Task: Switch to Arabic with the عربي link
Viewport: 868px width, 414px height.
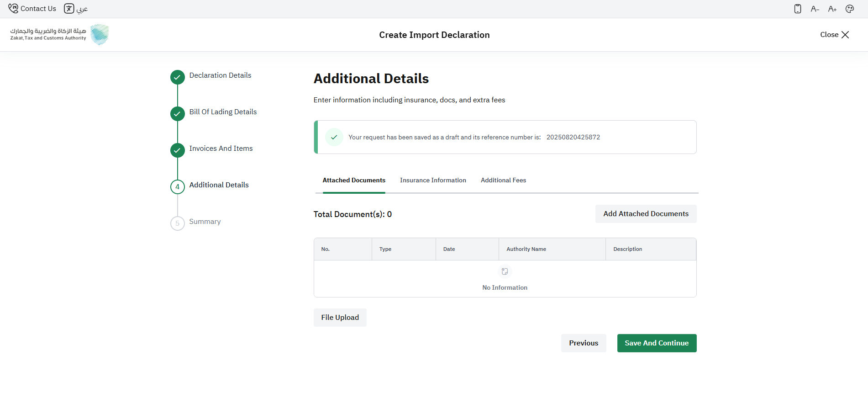Action: 82,9
